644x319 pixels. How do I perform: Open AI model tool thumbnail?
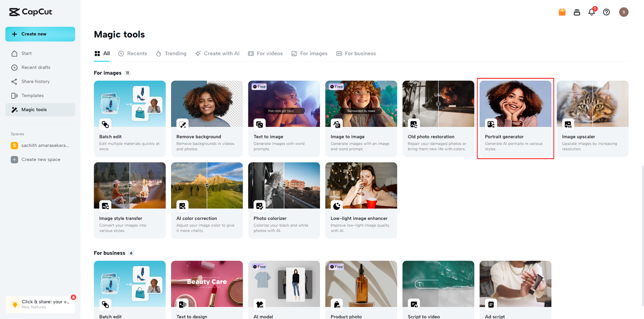coord(284,284)
